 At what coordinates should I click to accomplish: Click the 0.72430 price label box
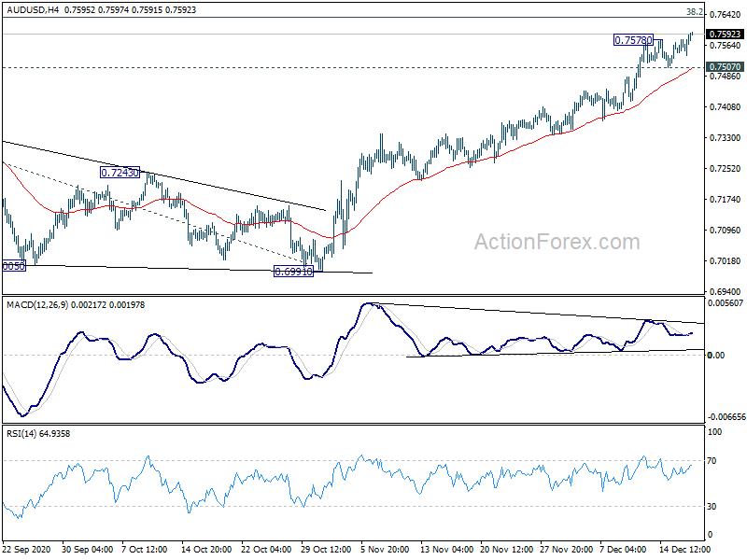pyautogui.click(x=120, y=173)
